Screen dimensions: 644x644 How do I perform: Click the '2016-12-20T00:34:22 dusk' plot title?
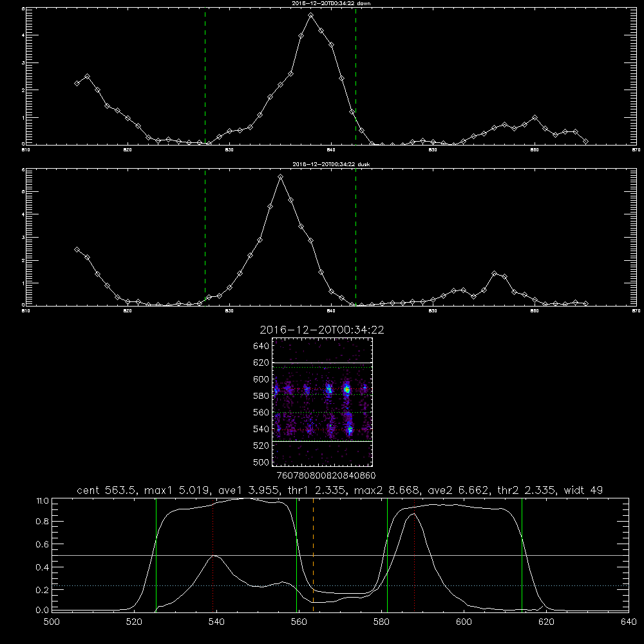tap(331, 164)
